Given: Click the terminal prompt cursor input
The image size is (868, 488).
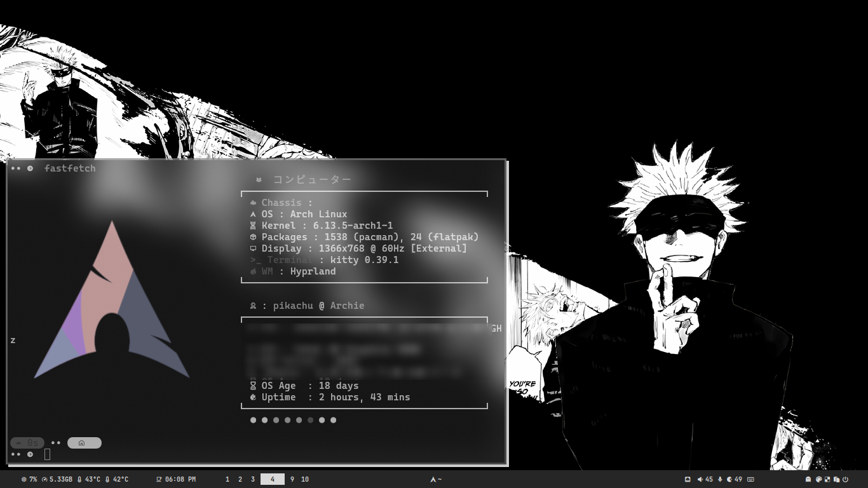Looking at the screenshot, I should pyautogui.click(x=47, y=454).
